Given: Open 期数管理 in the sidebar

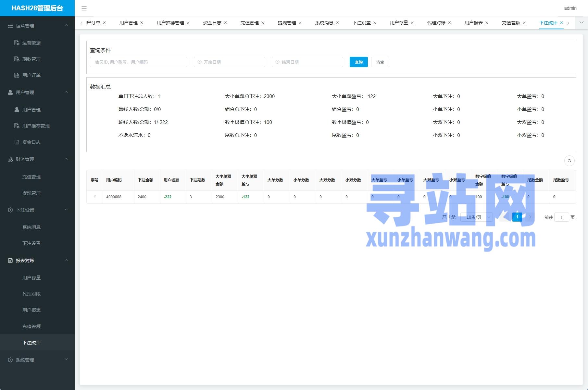Looking at the screenshot, I should [37, 59].
